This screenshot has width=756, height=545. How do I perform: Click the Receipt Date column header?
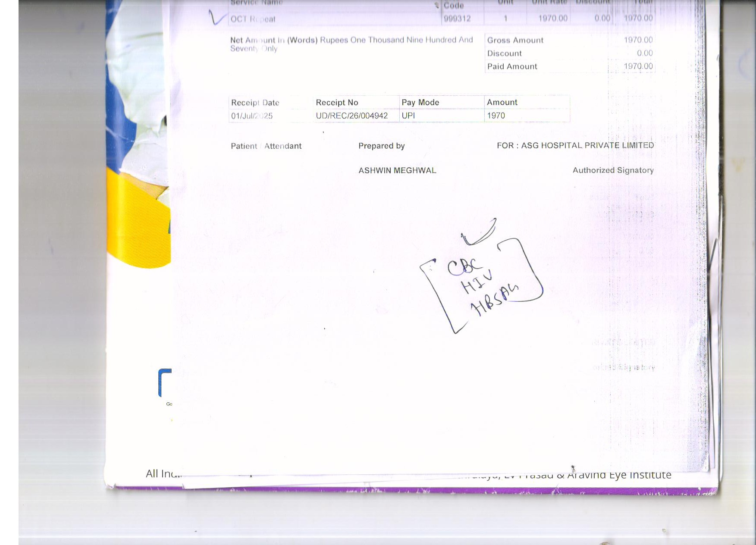(x=255, y=103)
